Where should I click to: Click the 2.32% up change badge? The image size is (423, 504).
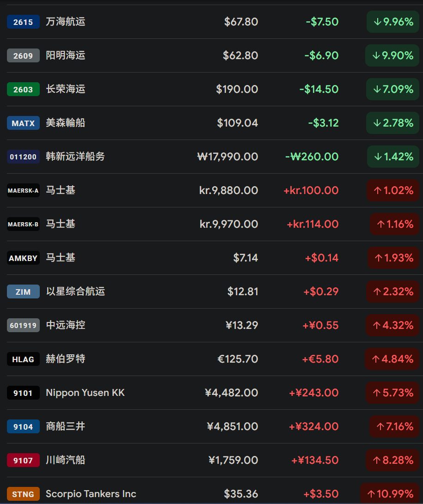pyautogui.click(x=393, y=292)
